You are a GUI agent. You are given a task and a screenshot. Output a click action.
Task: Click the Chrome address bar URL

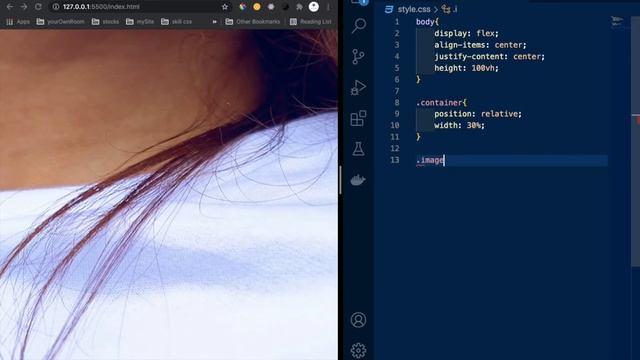tap(101, 7)
